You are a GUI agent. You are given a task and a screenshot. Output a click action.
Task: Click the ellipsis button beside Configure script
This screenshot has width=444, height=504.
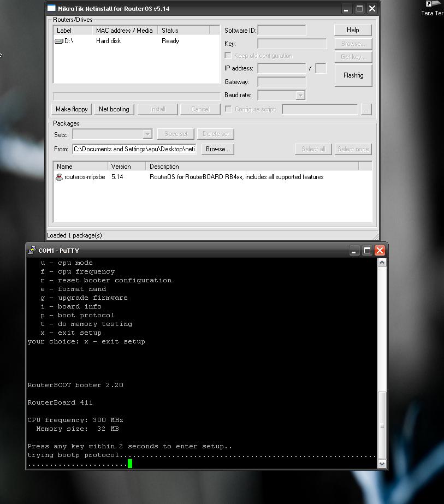tap(366, 109)
